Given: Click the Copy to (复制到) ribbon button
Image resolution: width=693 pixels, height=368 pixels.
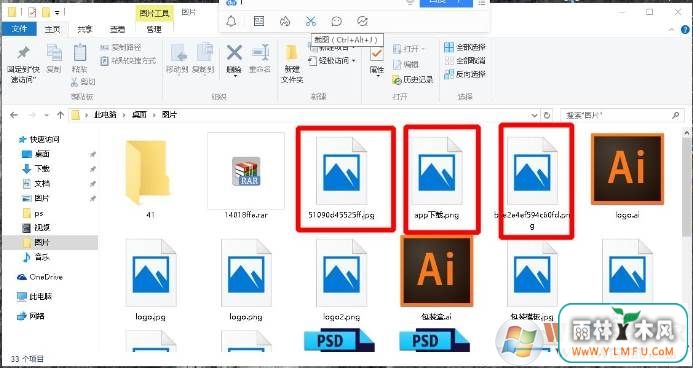Looking at the screenshot, I should (204, 58).
